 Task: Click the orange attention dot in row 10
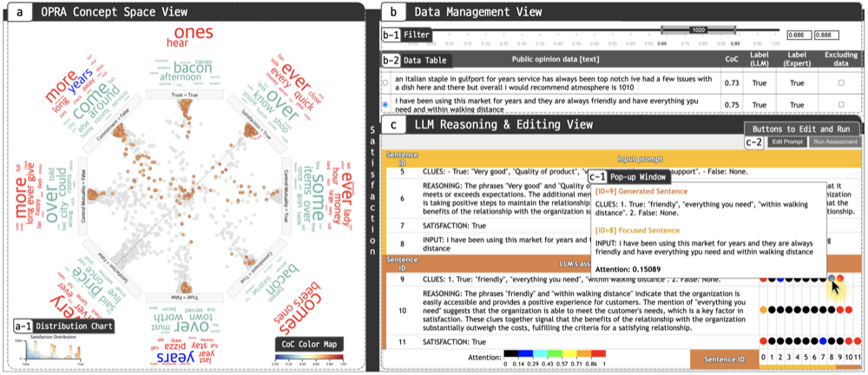click(764, 310)
